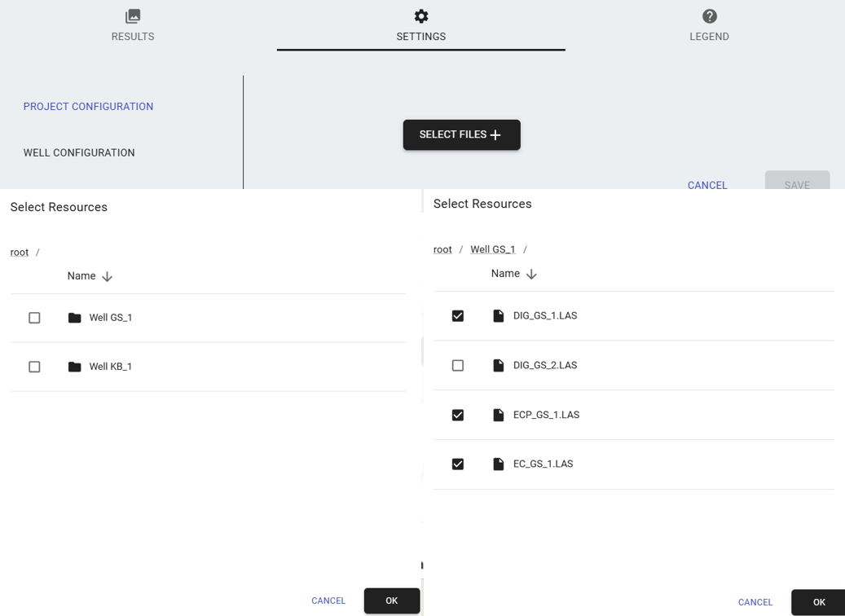Click the ECP_GS_1.LAS file icon

[499, 415]
